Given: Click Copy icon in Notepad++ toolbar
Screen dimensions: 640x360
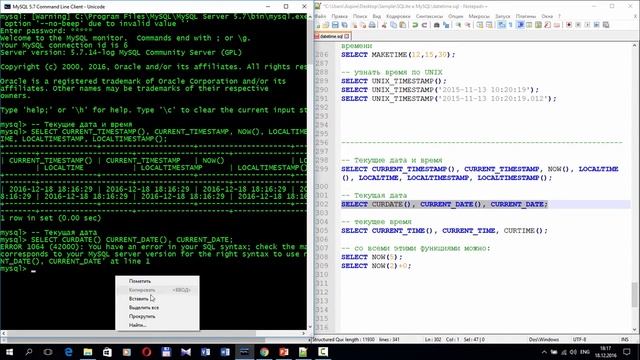Looking at the screenshot, I should coord(393,25).
